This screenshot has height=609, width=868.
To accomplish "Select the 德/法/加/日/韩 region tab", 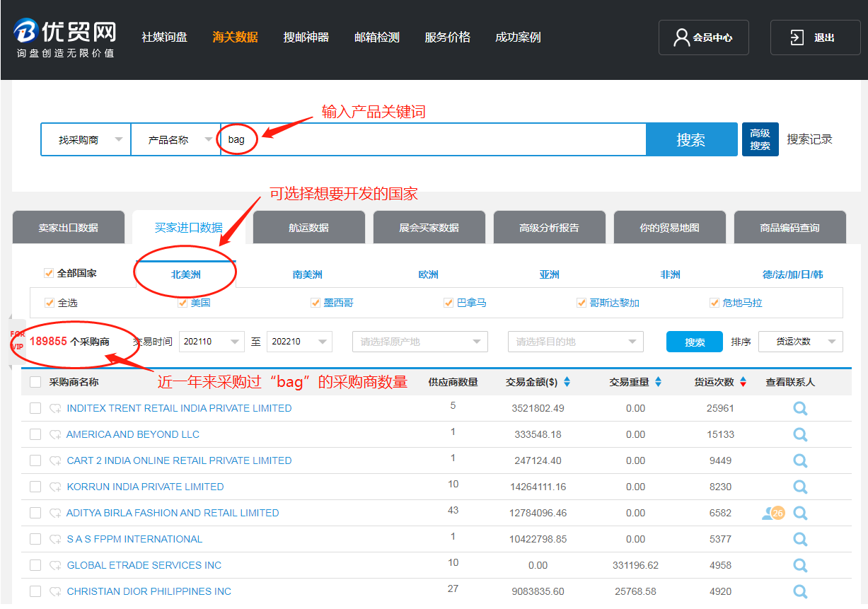I will pyautogui.click(x=792, y=274).
